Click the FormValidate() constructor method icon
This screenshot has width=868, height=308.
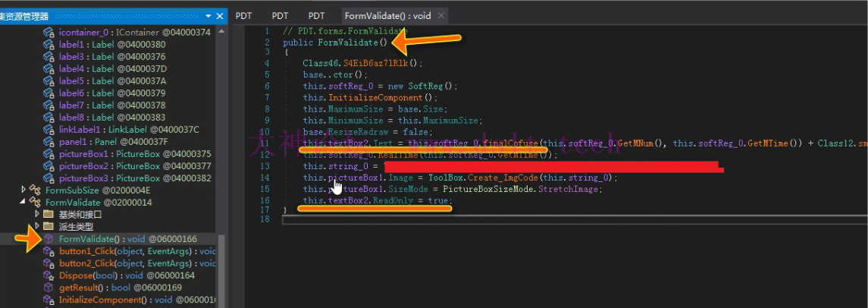point(49,239)
